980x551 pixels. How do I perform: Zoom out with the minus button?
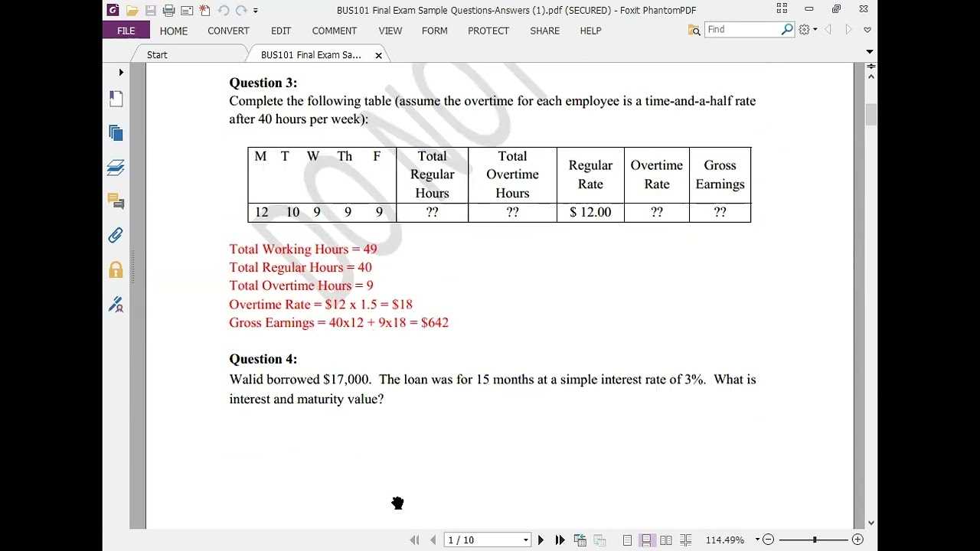769,540
